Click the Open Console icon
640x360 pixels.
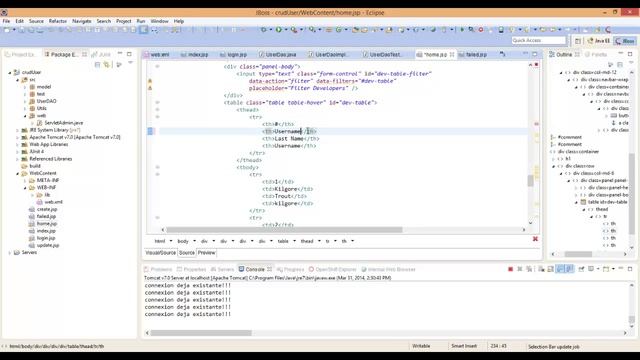[606, 269]
